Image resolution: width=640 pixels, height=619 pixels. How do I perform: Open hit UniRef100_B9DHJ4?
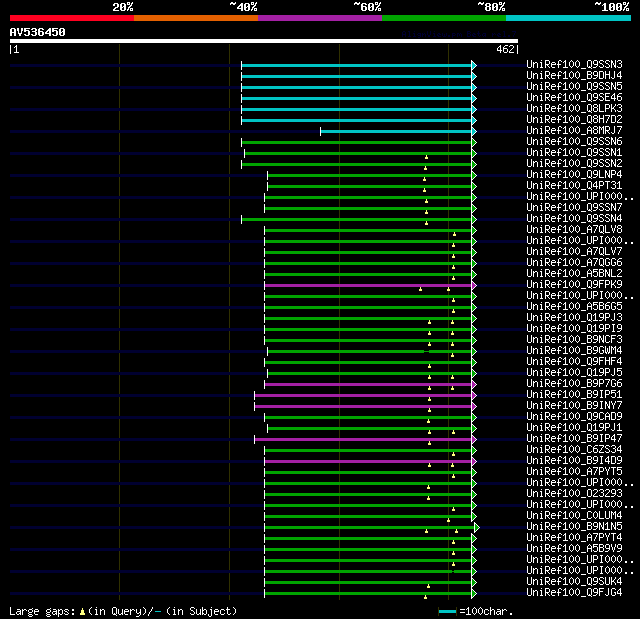pos(574,75)
